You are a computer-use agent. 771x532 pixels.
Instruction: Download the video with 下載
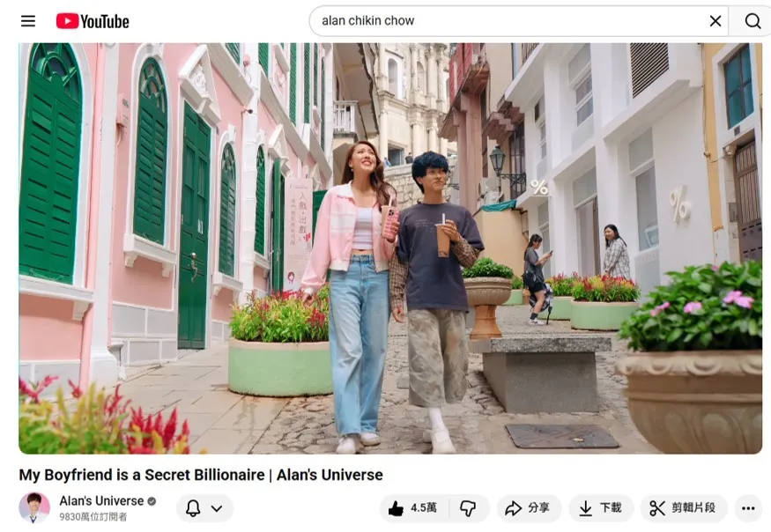(600, 508)
